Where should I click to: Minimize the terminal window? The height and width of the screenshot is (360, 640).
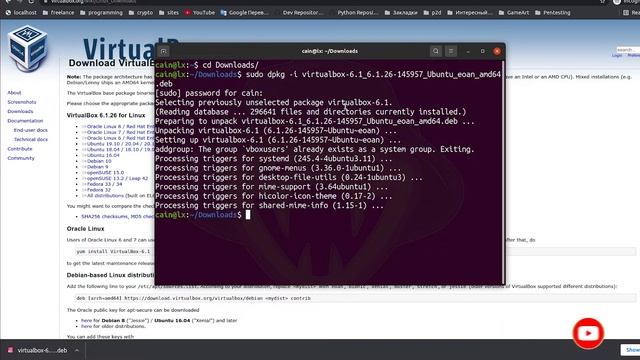[x=468, y=51]
